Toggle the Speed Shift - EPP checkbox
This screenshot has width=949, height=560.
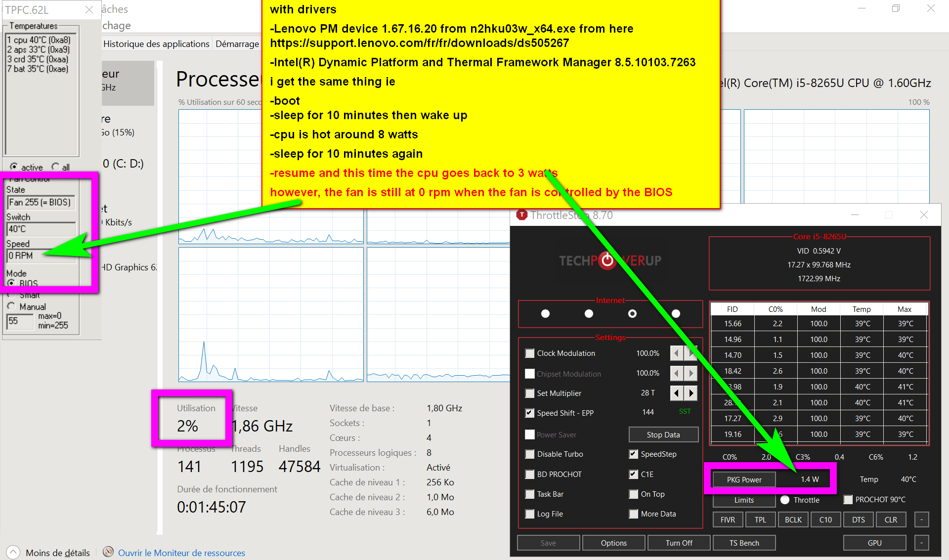click(530, 413)
